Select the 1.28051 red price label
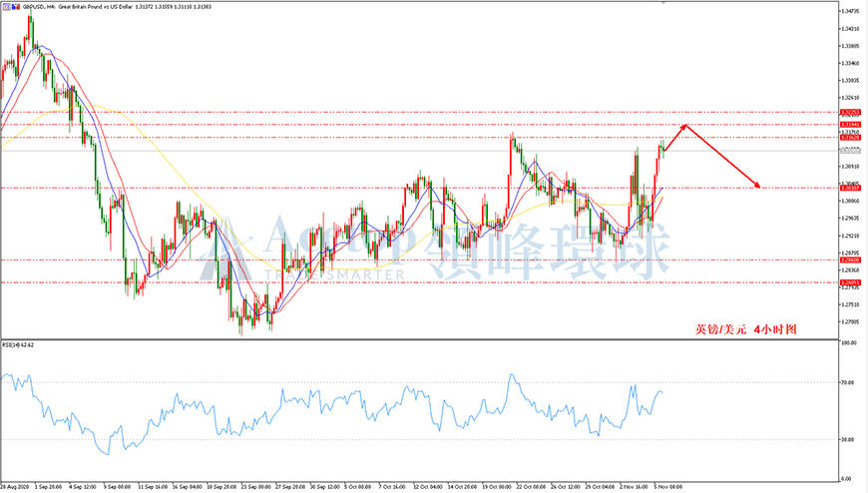868x493 pixels. click(850, 282)
